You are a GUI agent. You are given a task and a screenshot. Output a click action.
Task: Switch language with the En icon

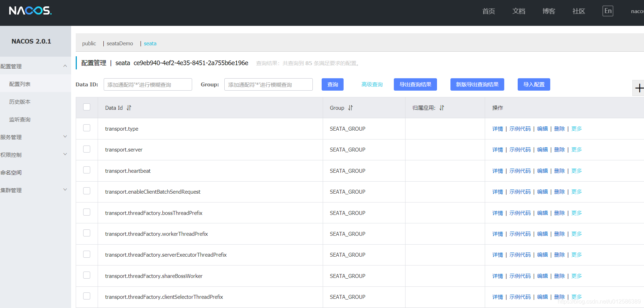[x=608, y=11]
